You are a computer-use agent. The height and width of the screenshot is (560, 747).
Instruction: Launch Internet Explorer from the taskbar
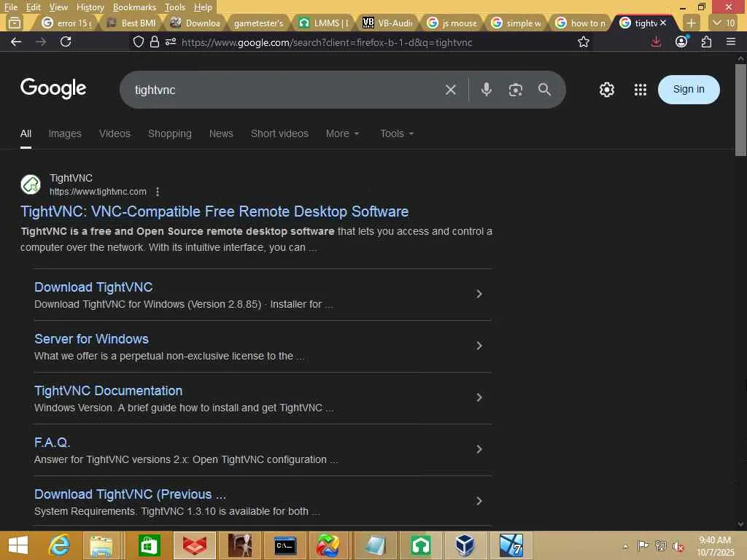60,545
